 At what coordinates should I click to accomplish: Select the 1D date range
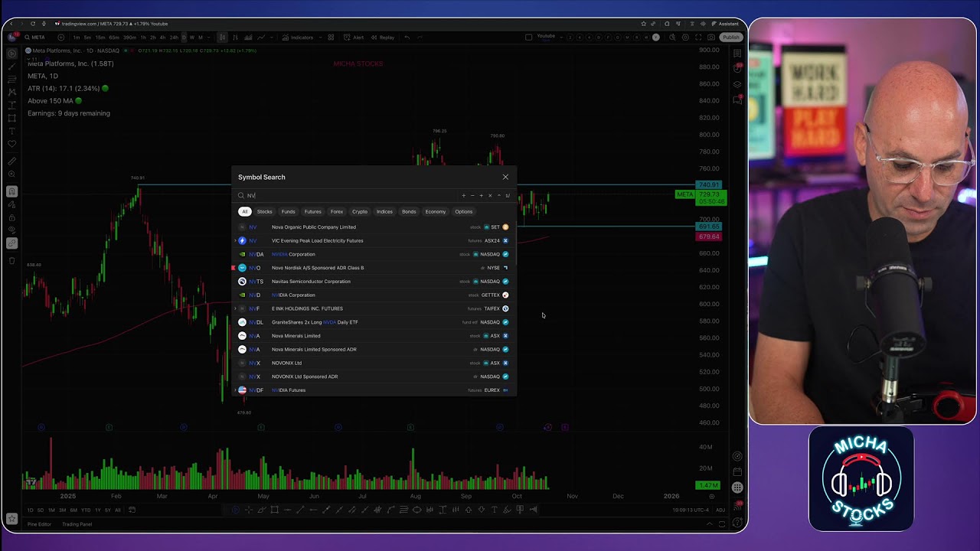[30, 510]
